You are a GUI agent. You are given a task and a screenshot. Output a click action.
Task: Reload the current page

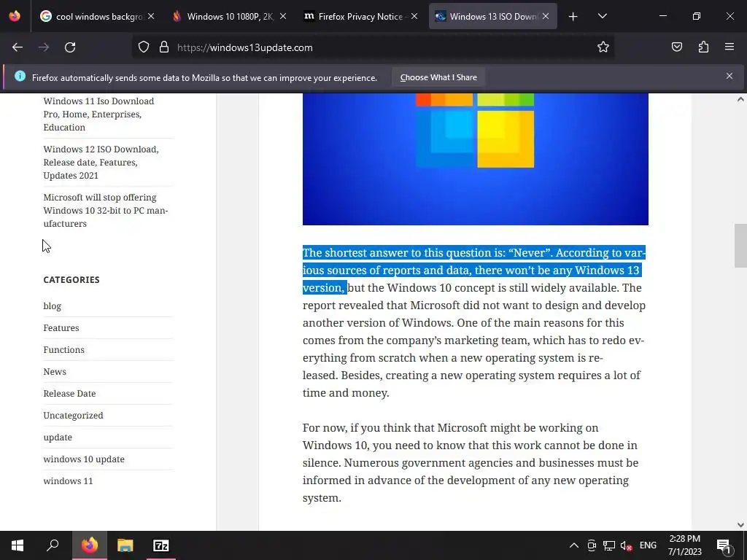(70, 47)
